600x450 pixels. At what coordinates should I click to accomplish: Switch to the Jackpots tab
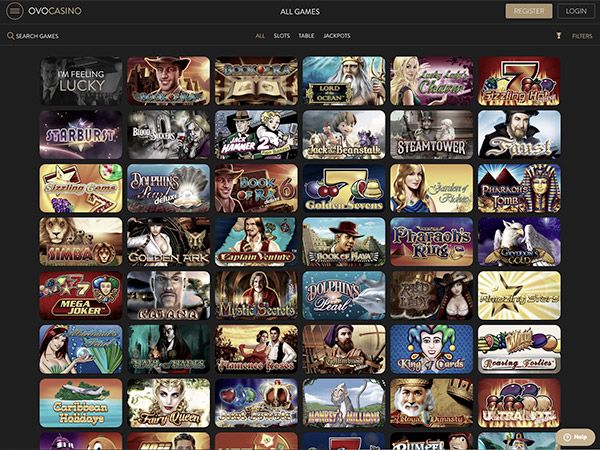point(337,36)
